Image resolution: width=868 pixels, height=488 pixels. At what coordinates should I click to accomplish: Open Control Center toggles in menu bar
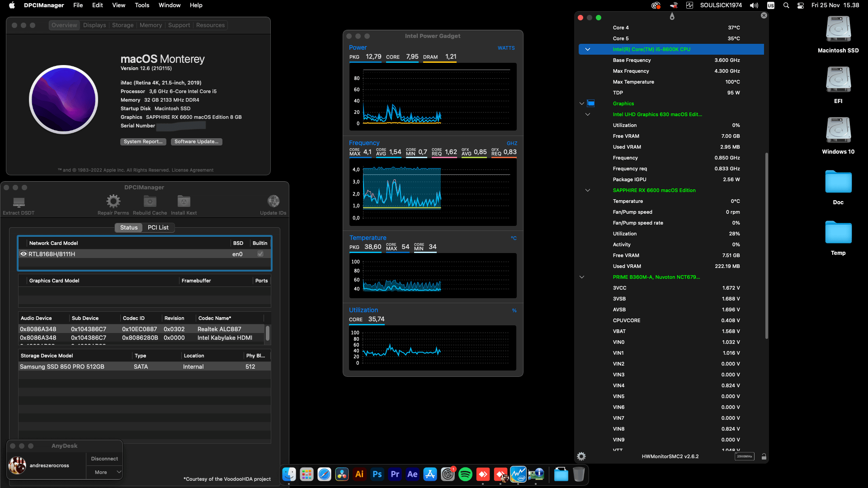tap(801, 5)
